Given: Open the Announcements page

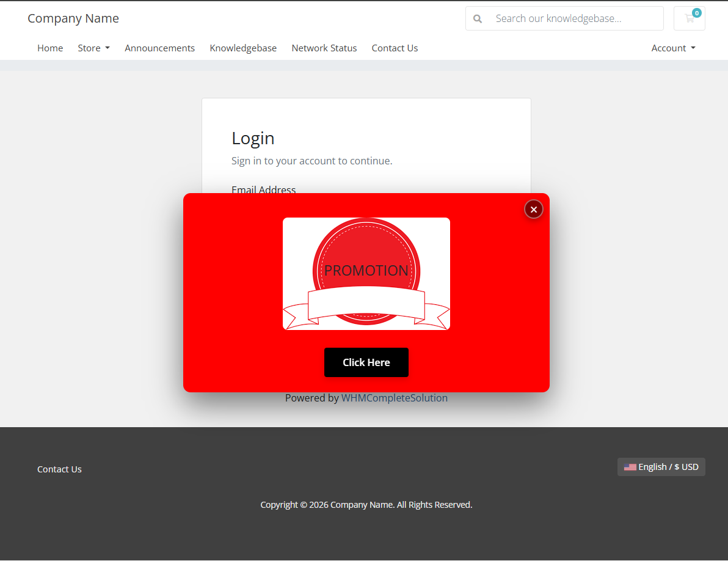Looking at the screenshot, I should point(159,48).
